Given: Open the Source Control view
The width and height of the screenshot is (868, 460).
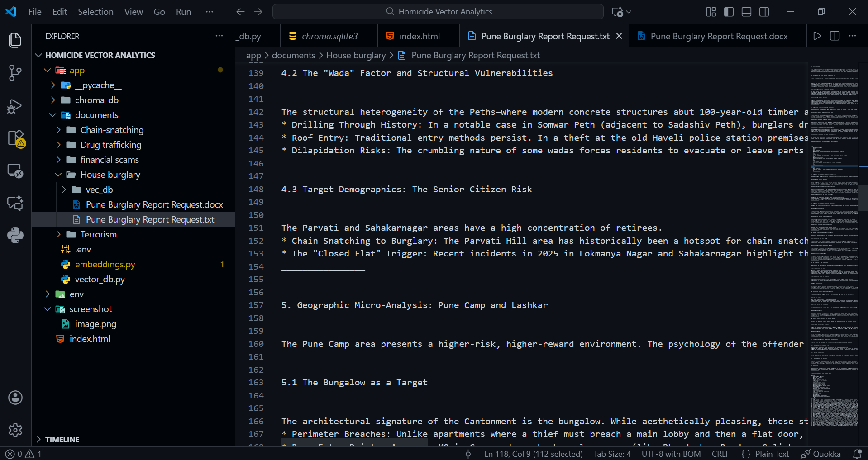Looking at the screenshot, I should (15, 73).
